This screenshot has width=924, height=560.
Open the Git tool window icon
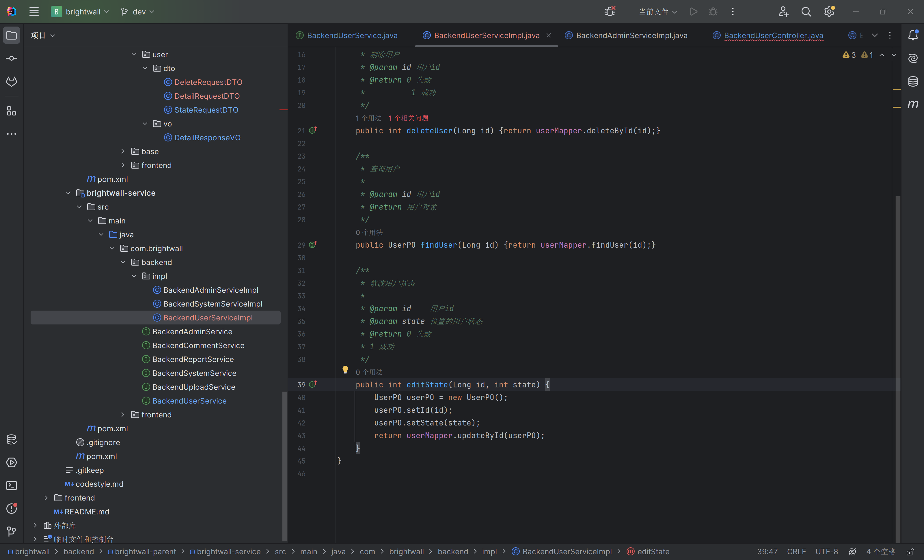[12, 531]
